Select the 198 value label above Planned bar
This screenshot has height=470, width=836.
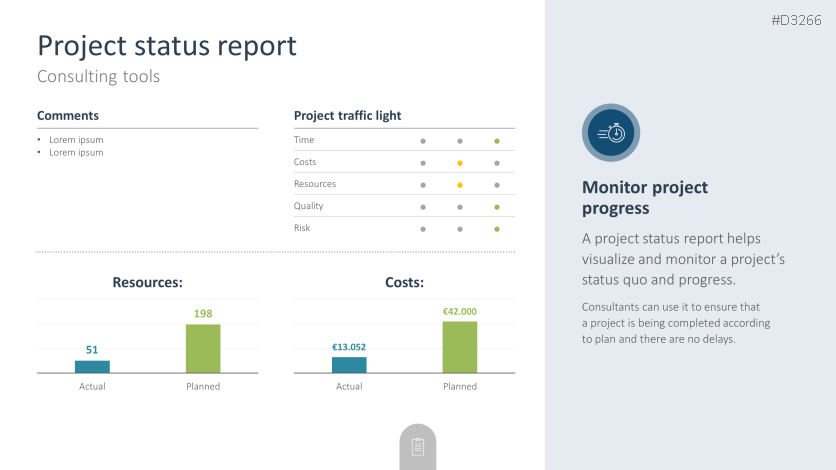[x=203, y=314]
